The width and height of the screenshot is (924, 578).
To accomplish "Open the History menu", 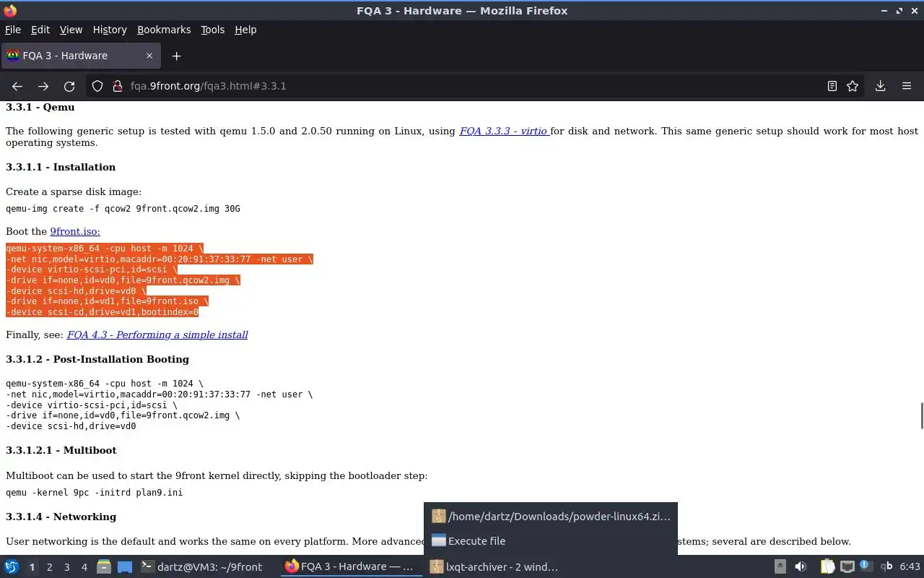I will point(110,30).
